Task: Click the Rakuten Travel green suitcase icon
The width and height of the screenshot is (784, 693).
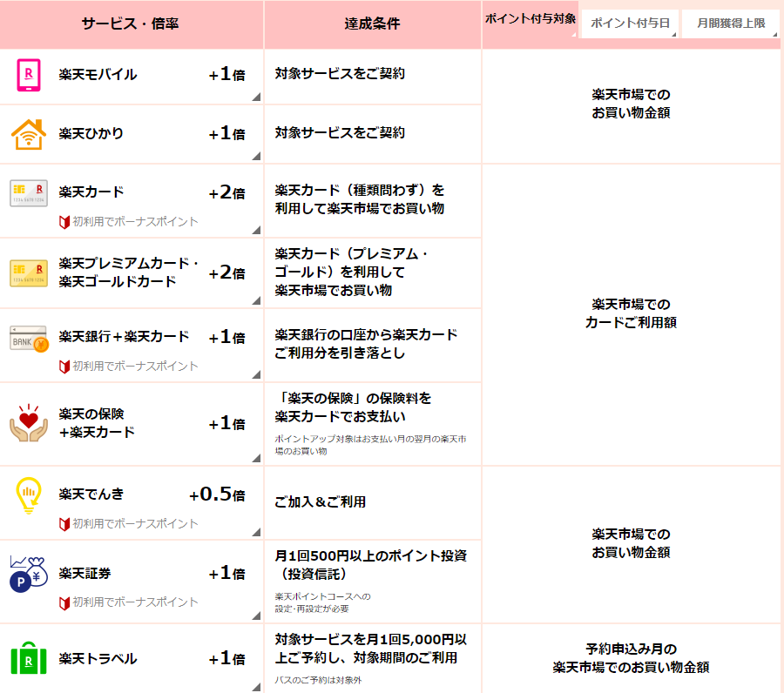Action: pos(29,658)
